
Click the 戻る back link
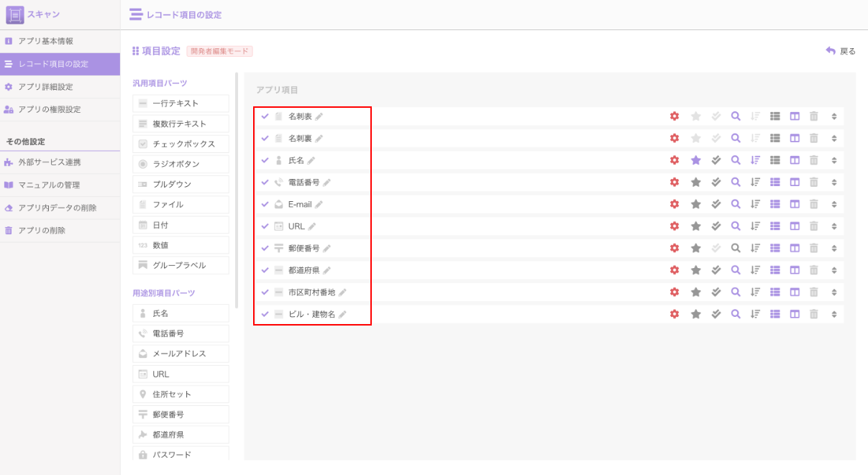click(x=841, y=51)
